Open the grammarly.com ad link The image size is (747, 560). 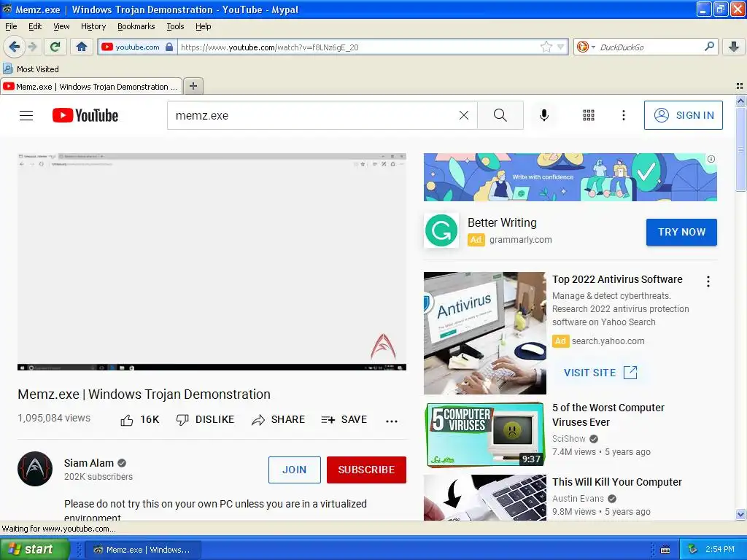520,239
